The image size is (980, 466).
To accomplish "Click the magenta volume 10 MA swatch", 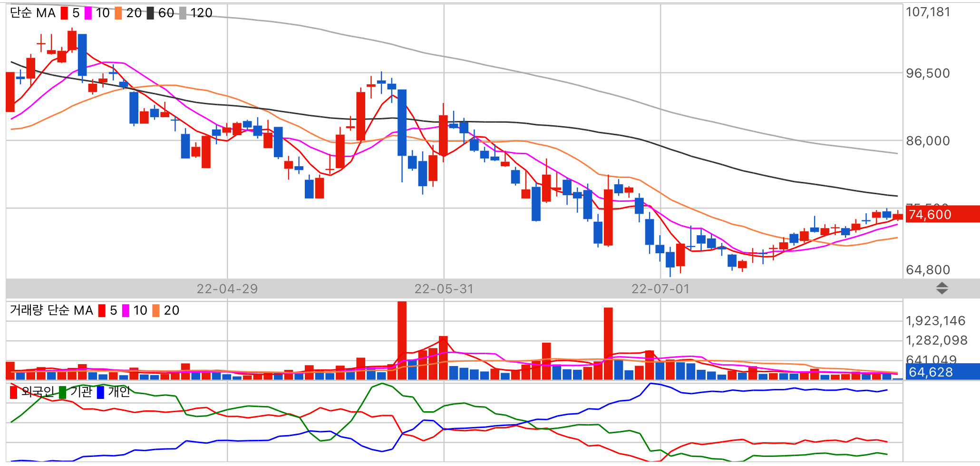I will pos(126,310).
